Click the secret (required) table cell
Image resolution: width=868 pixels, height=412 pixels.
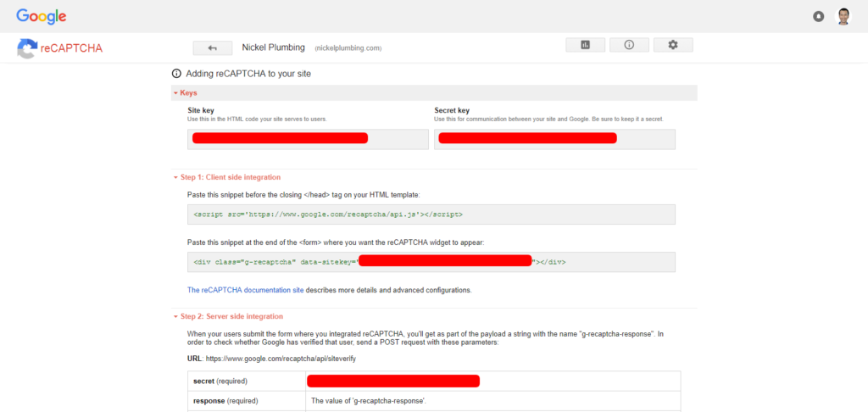pos(247,381)
